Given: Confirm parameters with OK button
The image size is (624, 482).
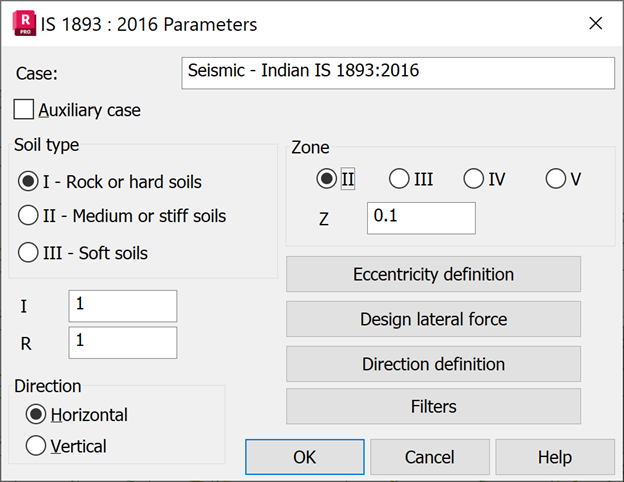Looking at the screenshot, I should tap(304, 457).
